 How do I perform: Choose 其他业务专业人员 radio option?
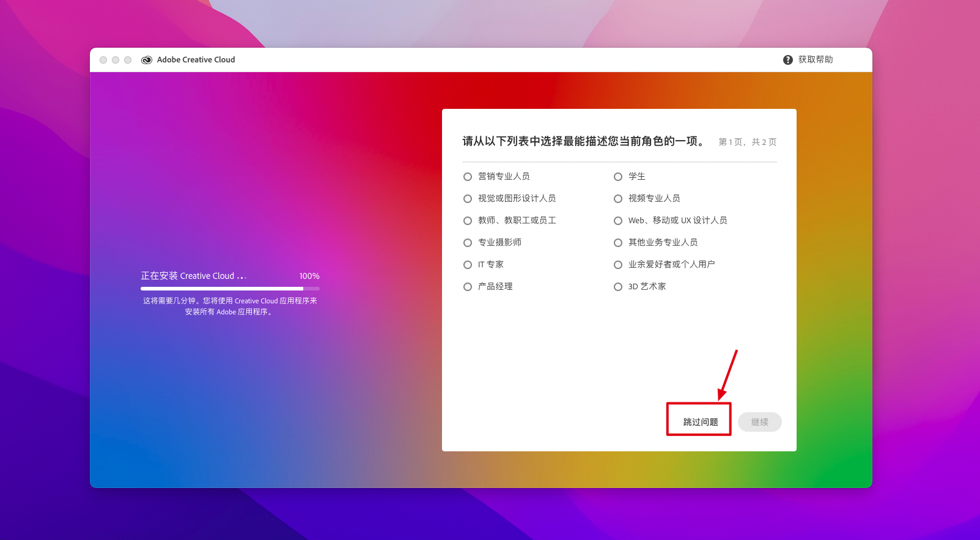(x=618, y=243)
